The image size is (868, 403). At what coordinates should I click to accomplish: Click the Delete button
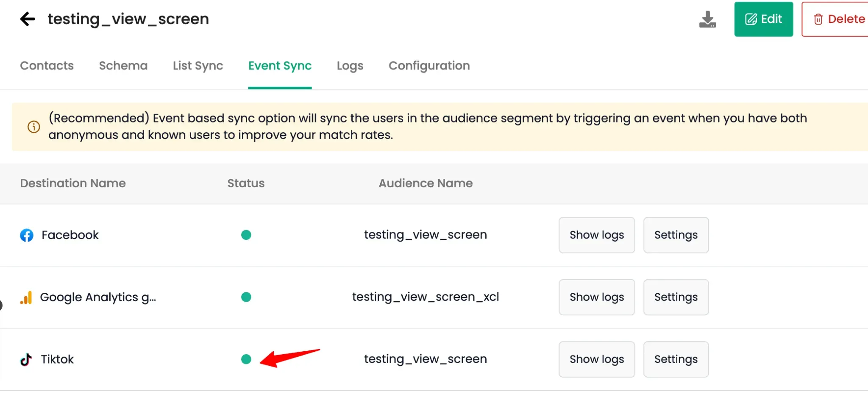pos(835,19)
